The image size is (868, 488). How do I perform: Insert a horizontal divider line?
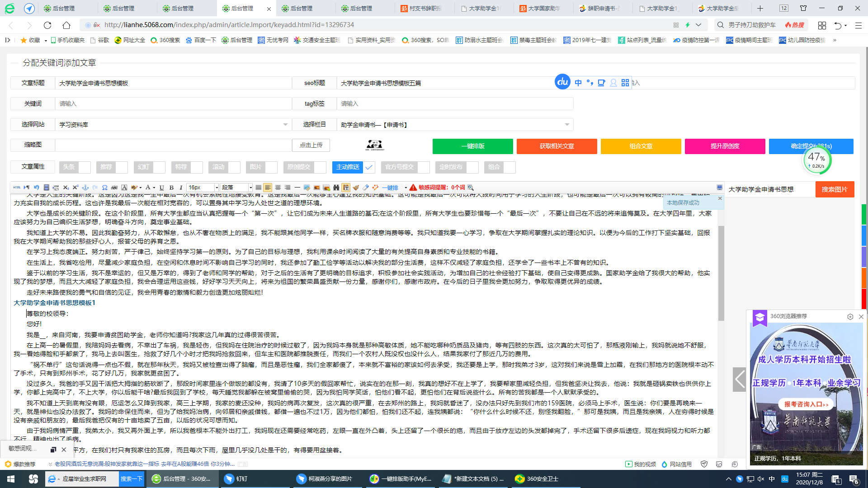click(297, 188)
